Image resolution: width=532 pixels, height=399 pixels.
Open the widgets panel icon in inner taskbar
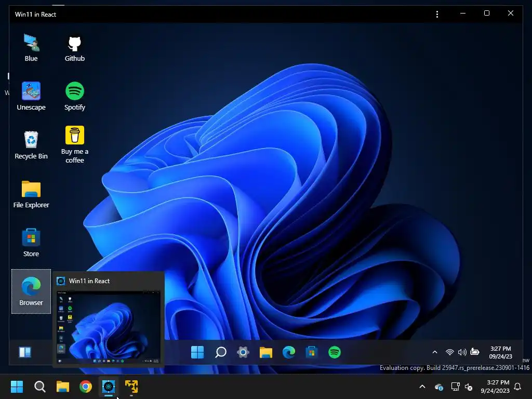[25, 352]
